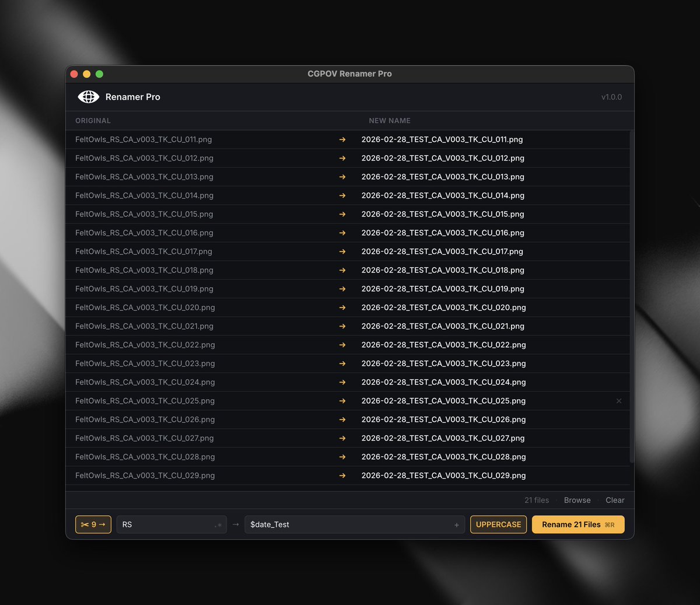
Task: Click new name 2026-02-28_TEST_CA_V003_TK_CU_019.png
Action: pos(443,289)
